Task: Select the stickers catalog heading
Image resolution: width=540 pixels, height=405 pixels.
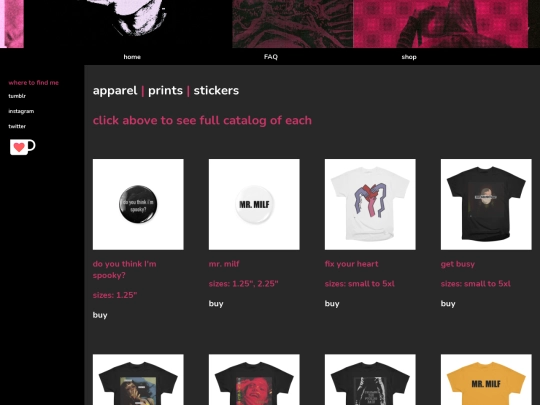Action: (x=216, y=91)
